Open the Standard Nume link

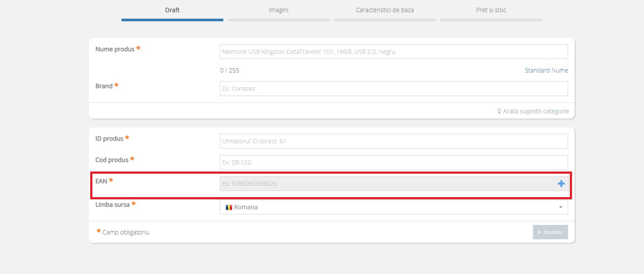(x=546, y=70)
